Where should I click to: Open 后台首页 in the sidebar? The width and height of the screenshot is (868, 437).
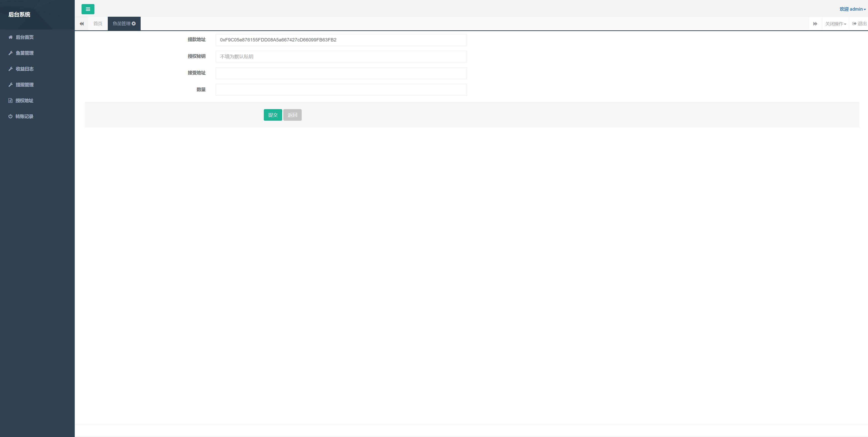pyautogui.click(x=24, y=37)
